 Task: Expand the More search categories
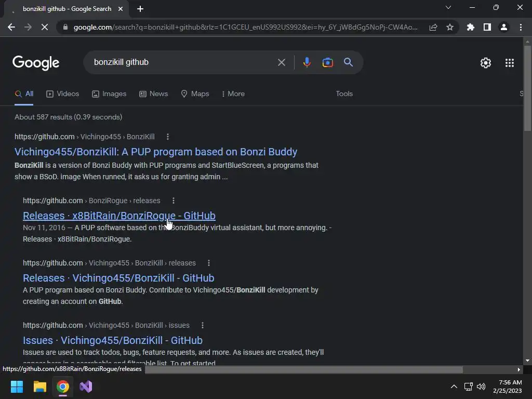[x=233, y=94]
